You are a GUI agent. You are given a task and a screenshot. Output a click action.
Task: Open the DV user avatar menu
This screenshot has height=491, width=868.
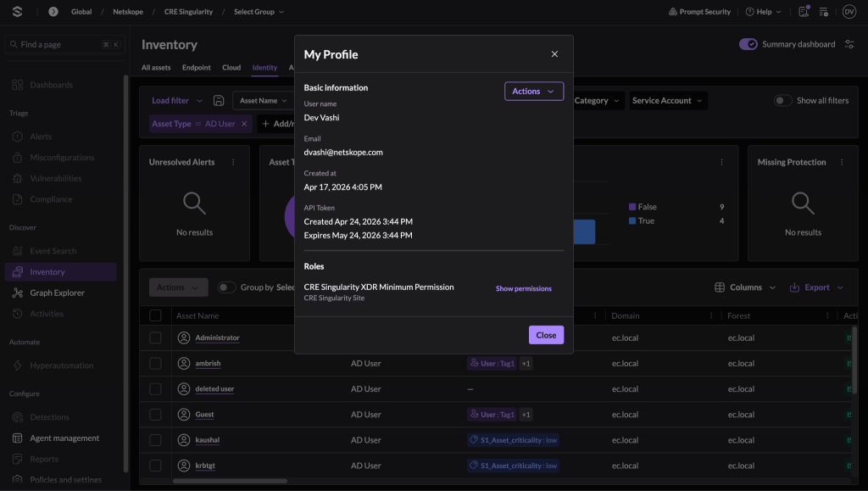(x=849, y=12)
